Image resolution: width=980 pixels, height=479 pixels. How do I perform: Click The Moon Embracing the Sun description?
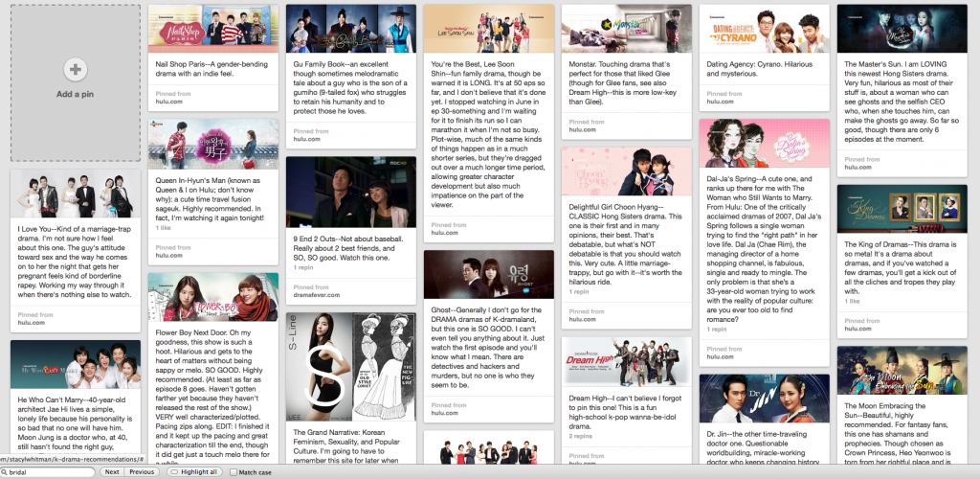pyautogui.click(x=902, y=435)
